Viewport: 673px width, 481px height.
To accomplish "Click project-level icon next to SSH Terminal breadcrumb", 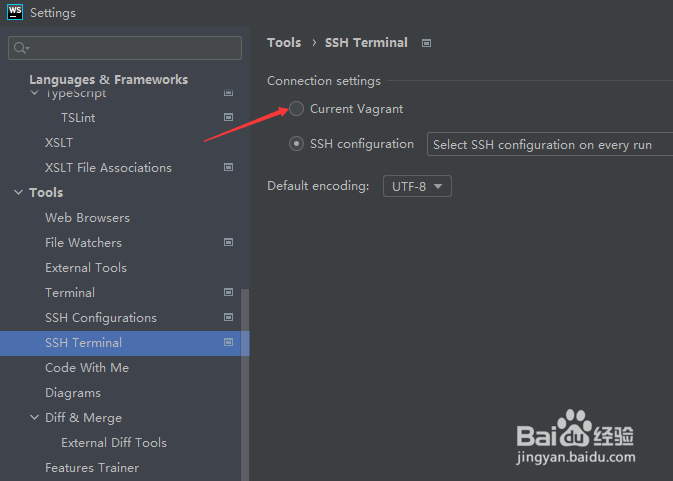I will (x=427, y=43).
